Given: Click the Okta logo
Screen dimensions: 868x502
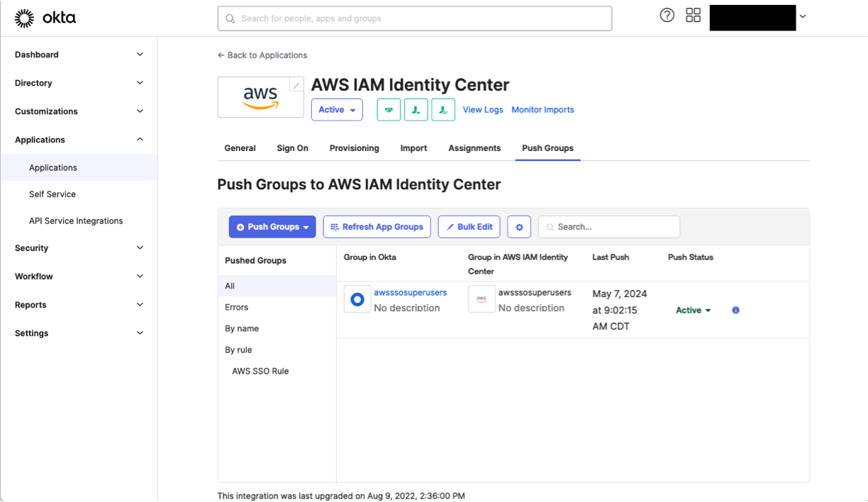Looking at the screenshot, I should (45, 18).
